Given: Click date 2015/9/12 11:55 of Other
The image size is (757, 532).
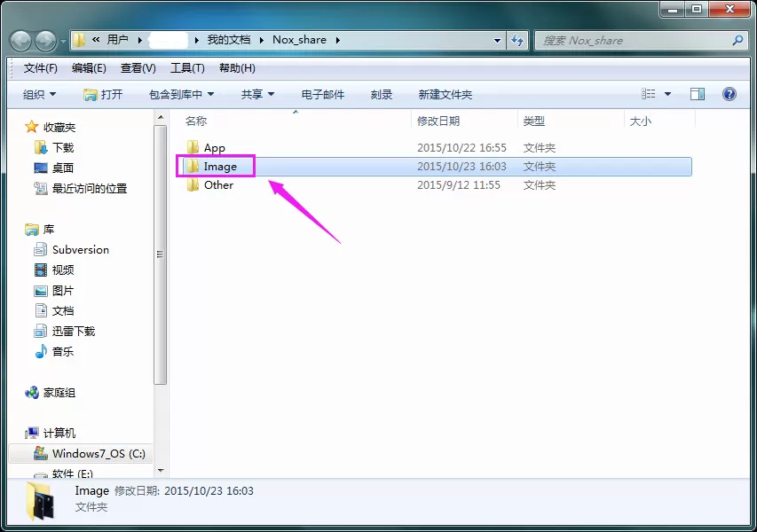Looking at the screenshot, I should [x=459, y=185].
